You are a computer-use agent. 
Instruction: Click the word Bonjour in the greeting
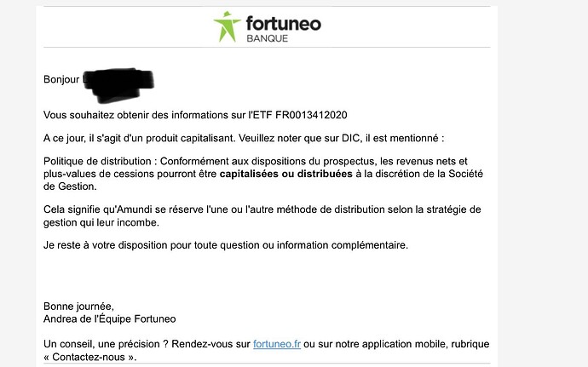[61, 80]
